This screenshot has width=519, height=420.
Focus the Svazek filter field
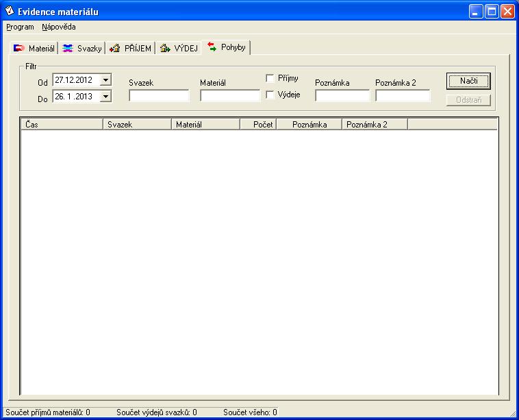tap(159, 96)
